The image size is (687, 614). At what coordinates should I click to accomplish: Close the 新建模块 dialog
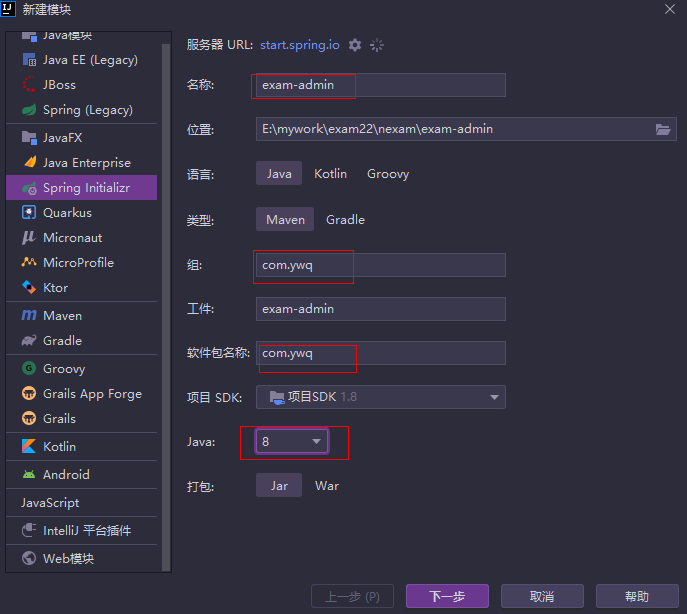[x=669, y=9]
